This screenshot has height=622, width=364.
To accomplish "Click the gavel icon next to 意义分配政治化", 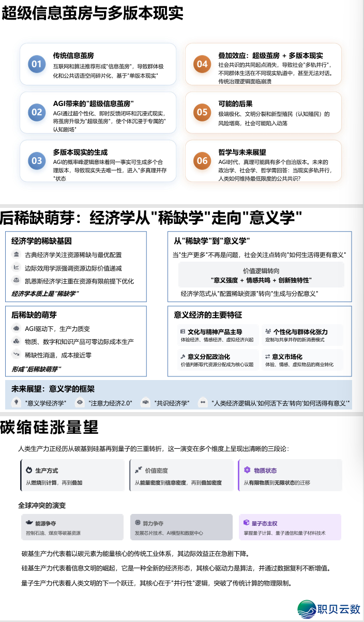I will point(183,357).
